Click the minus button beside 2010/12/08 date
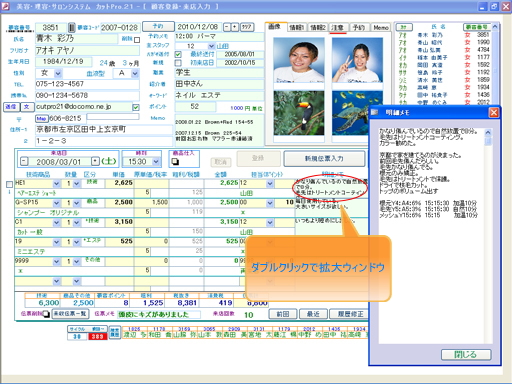This screenshot has width=512, height=384. 227,27
